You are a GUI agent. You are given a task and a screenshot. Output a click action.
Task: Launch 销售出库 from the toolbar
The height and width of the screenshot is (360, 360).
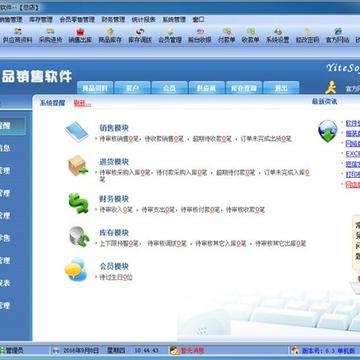click(x=80, y=36)
